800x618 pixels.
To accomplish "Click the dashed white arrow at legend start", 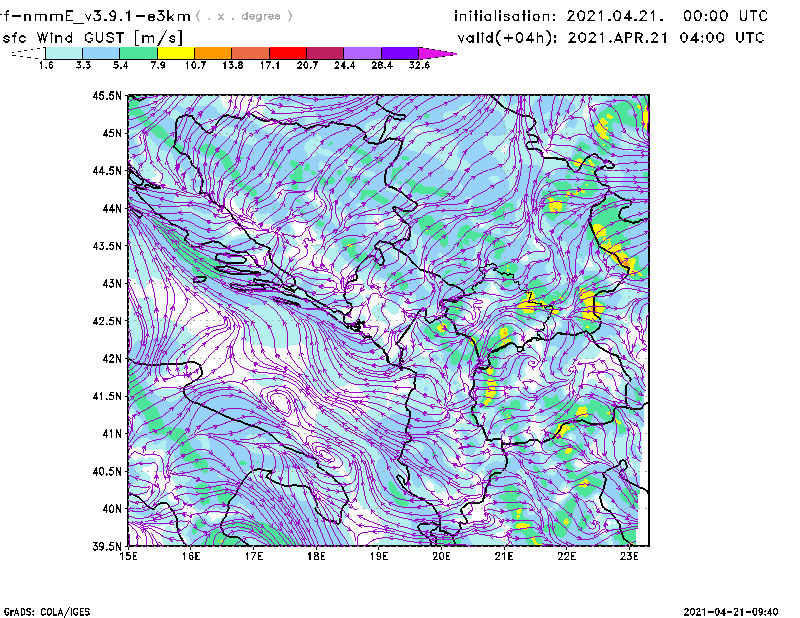I will pos(28,53).
